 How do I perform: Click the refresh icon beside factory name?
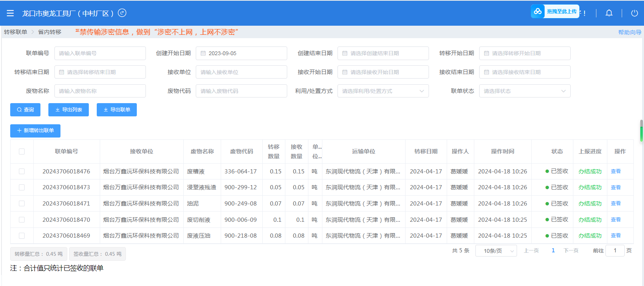122,13
